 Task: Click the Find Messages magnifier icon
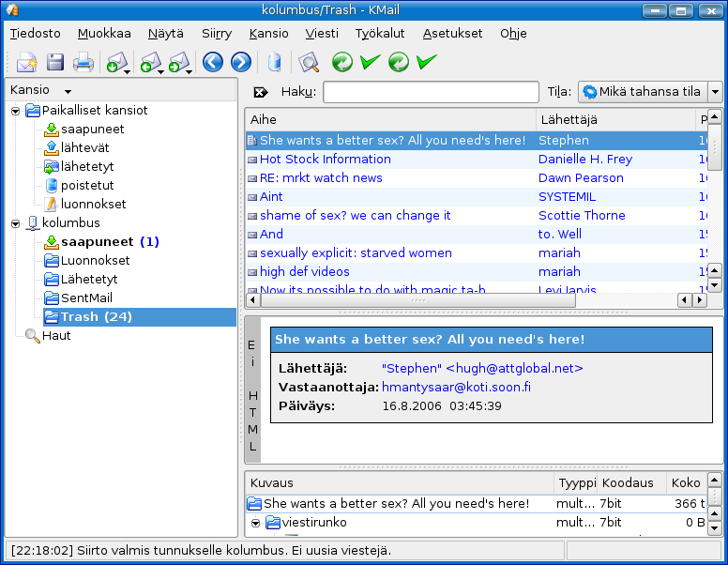tap(309, 63)
